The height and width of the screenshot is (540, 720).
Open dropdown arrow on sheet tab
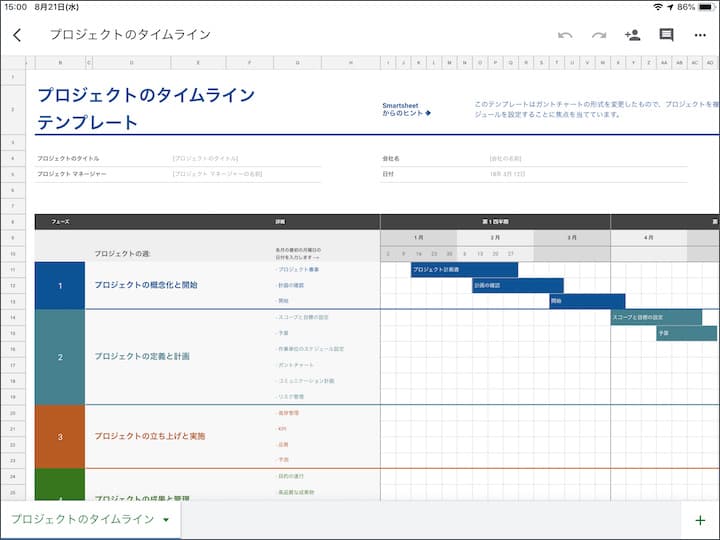(166, 520)
